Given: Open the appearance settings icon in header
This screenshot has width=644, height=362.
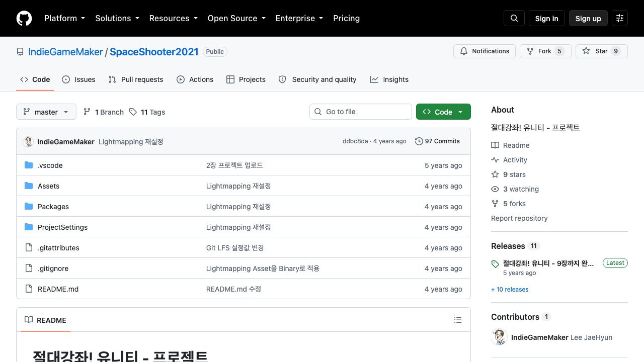Looking at the screenshot, I should tap(620, 18).
